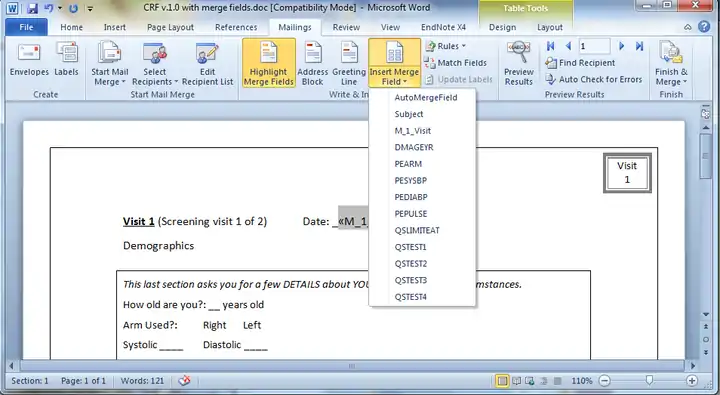Click the zoom slider handle
Screen dimensions: 720x395
tap(649, 380)
